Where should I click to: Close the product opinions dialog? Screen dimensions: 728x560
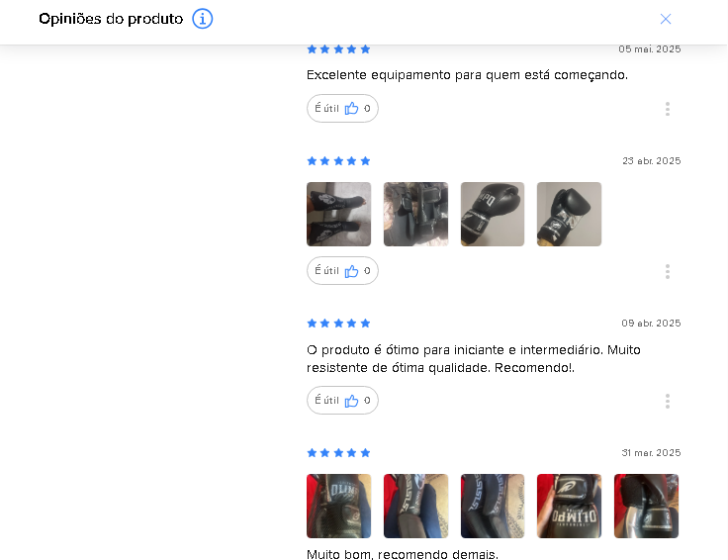(x=666, y=19)
